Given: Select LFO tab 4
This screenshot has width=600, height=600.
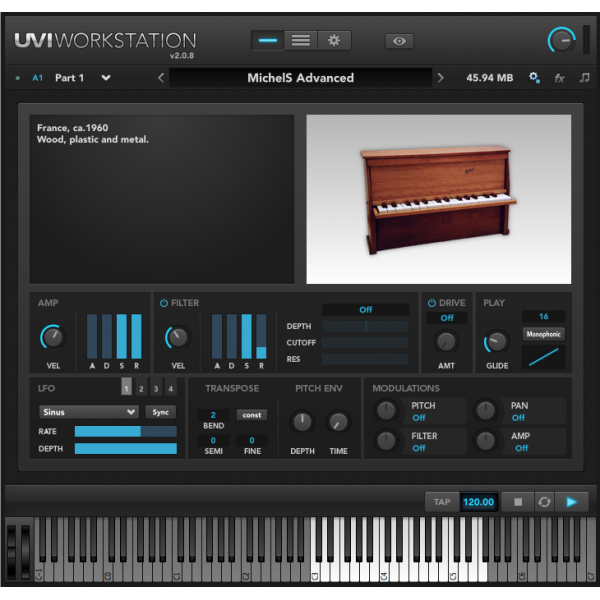Looking at the screenshot, I should pos(171,388).
